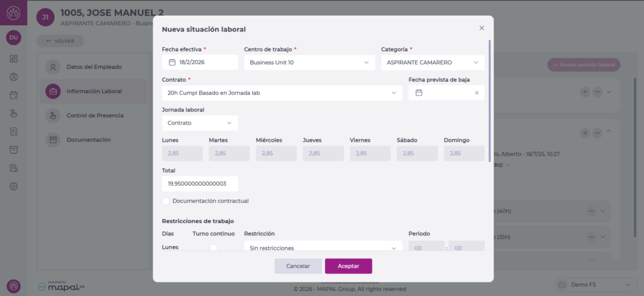Click the DU user avatar in sidebar
Image resolution: width=644 pixels, height=296 pixels.
14,38
